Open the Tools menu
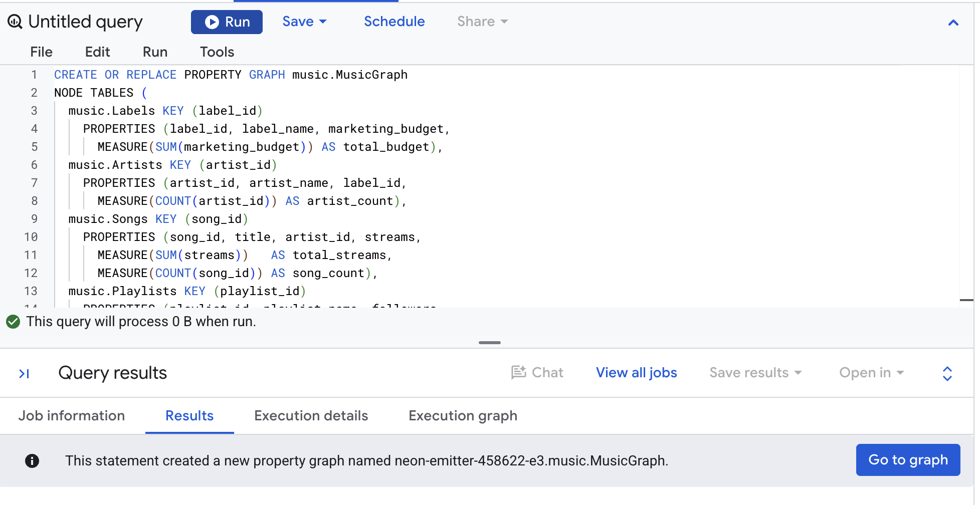Screen dimensions: 980x505 click(x=217, y=52)
